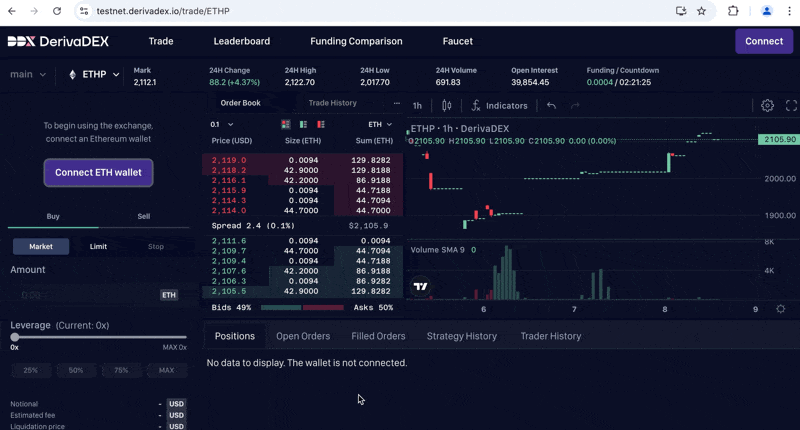The height and width of the screenshot is (430, 800).
Task: Switch to the Sell side
Action: point(144,216)
